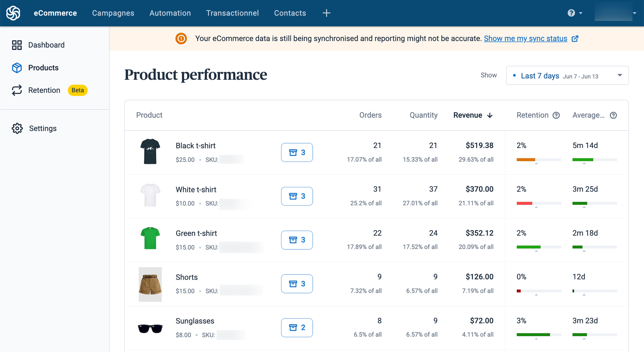Click the Shorts product thumbnail
The image size is (644, 352).
tap(150, 284)
